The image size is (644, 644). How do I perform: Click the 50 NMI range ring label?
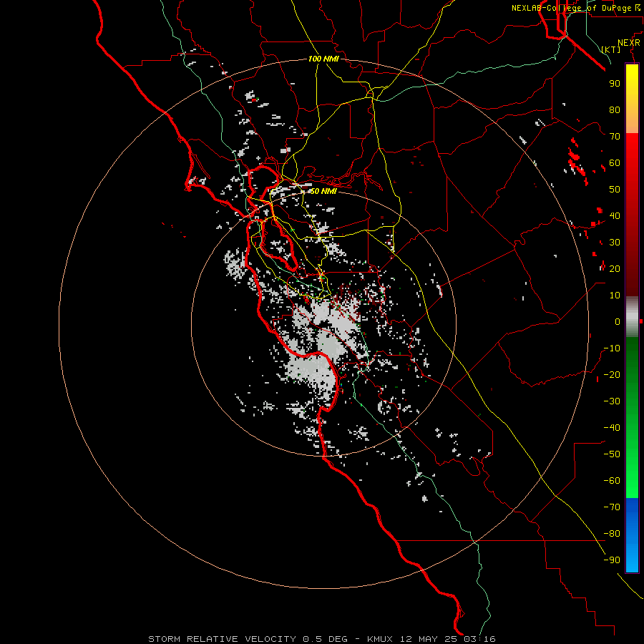(323, 191)
